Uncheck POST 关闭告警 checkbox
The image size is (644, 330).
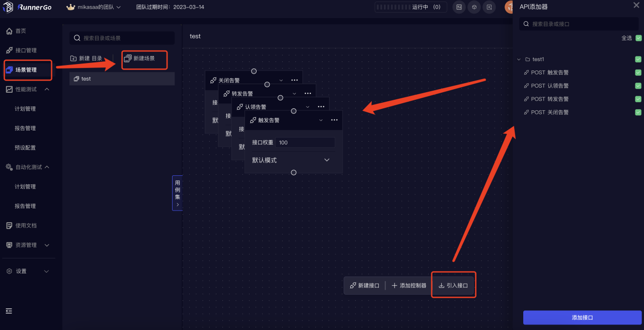pos(638,112)
